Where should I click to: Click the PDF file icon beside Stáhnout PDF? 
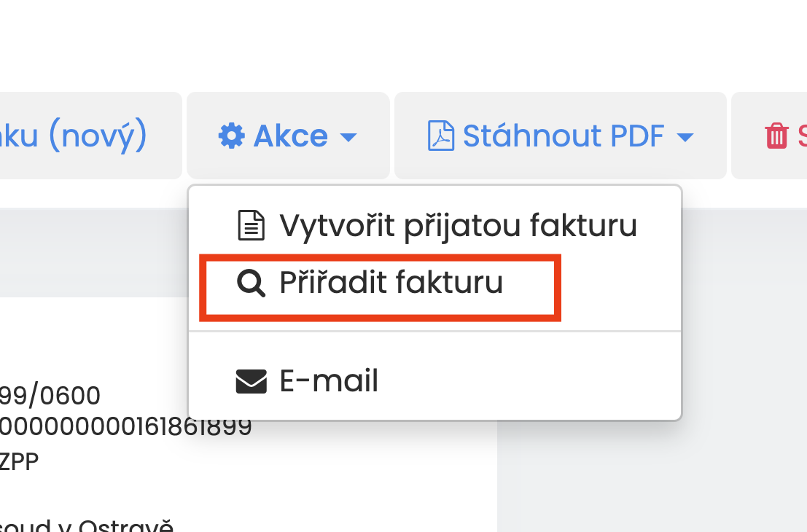(440, 136)
